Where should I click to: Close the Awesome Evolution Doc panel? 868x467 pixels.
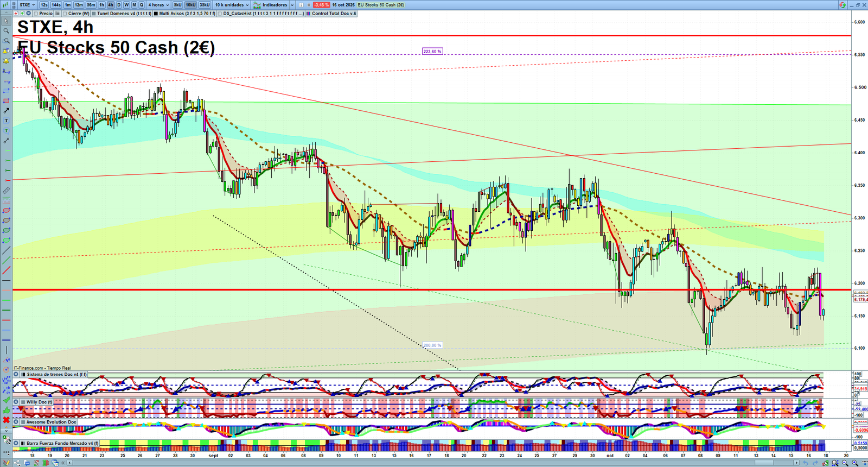pyautogui.click(x=16, y=421)
